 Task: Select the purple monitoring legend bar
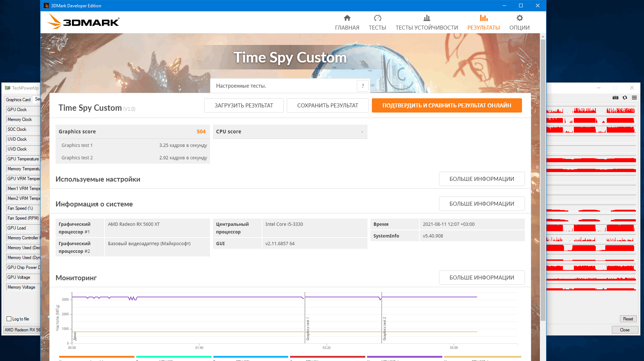405,357
